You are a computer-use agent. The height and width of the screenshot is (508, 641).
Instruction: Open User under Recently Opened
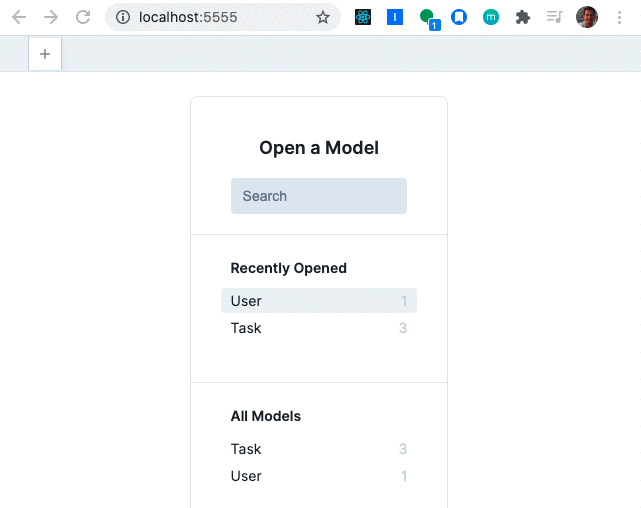pos(318,301)
